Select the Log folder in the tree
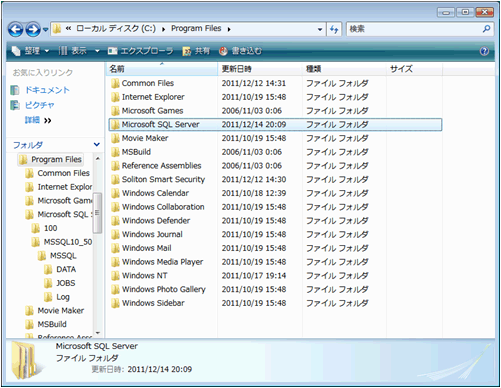This screenshot has height=388, width=501. pyautogui.click(x=57, y=297)
